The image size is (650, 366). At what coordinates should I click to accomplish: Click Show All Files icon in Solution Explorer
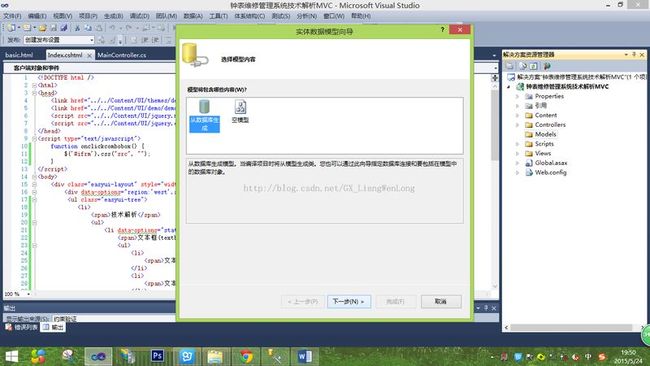[x=522, y=66]
